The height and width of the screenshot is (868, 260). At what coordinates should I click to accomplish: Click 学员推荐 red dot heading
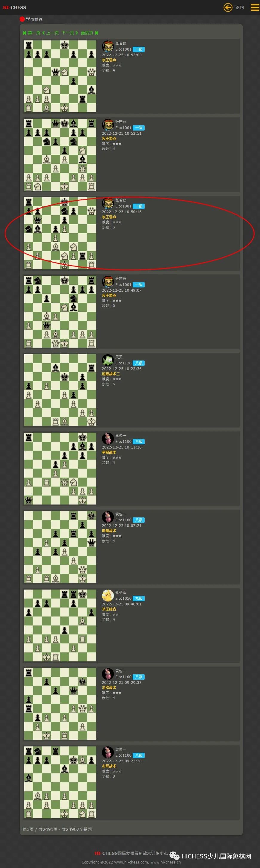coord(31,19)
